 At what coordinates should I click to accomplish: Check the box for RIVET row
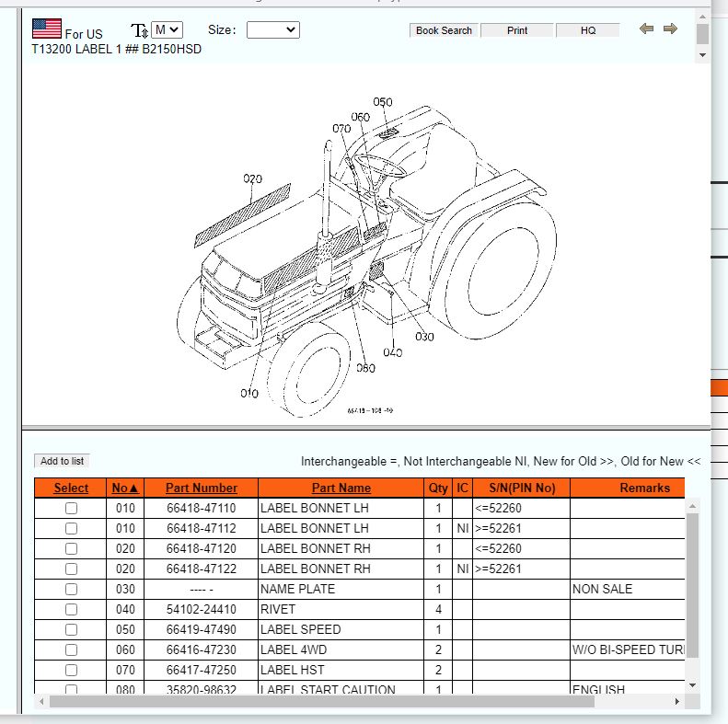pos(71,609)
